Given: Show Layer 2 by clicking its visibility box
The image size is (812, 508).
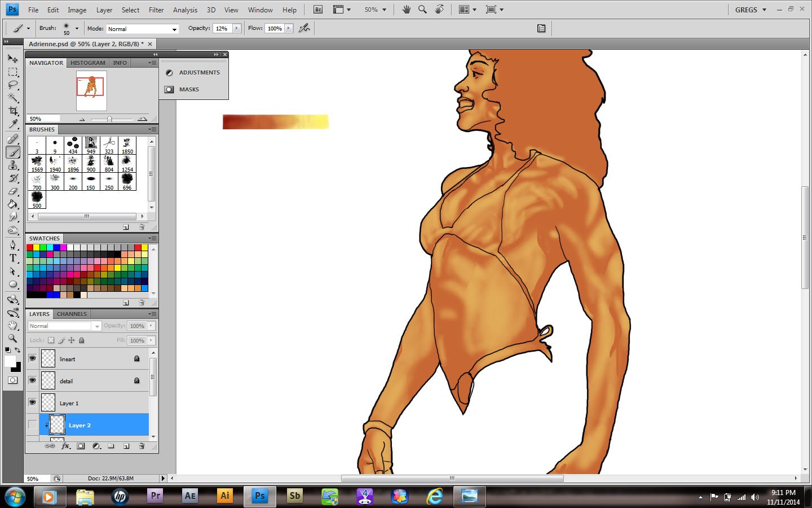Looking at the screenshot, I should pyautogui.click(x=32, y=424).
